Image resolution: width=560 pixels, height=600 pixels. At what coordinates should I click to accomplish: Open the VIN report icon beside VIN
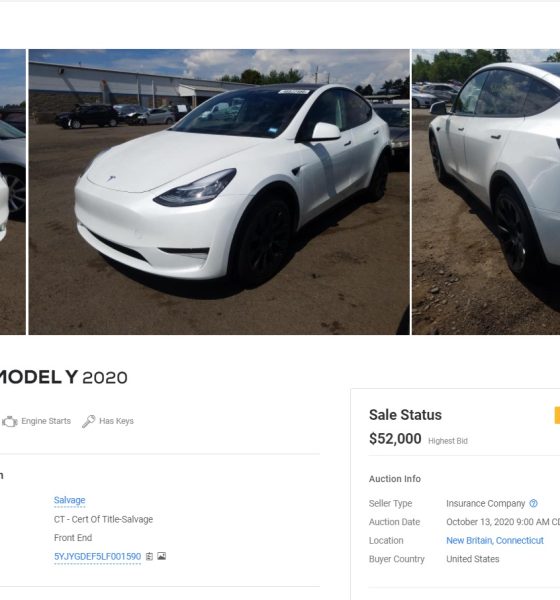pyautogui.click(x=149, y=556)
